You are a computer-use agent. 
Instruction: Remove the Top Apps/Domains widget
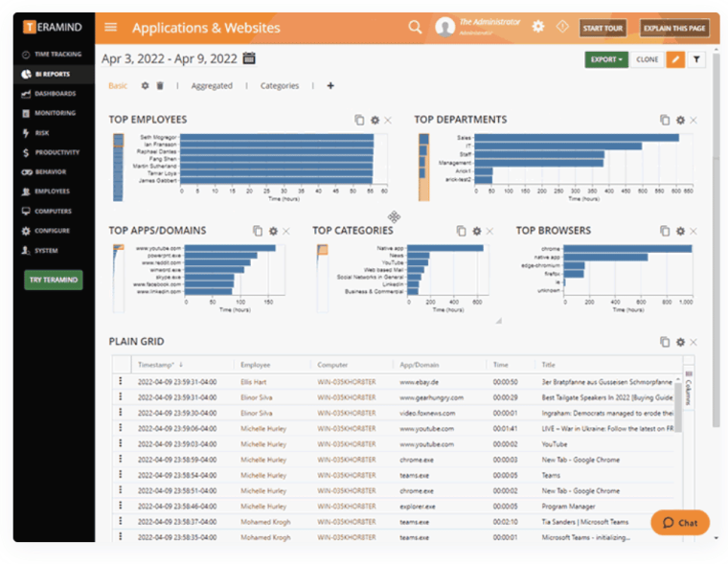pyautogui.click(x=286, y=231)
